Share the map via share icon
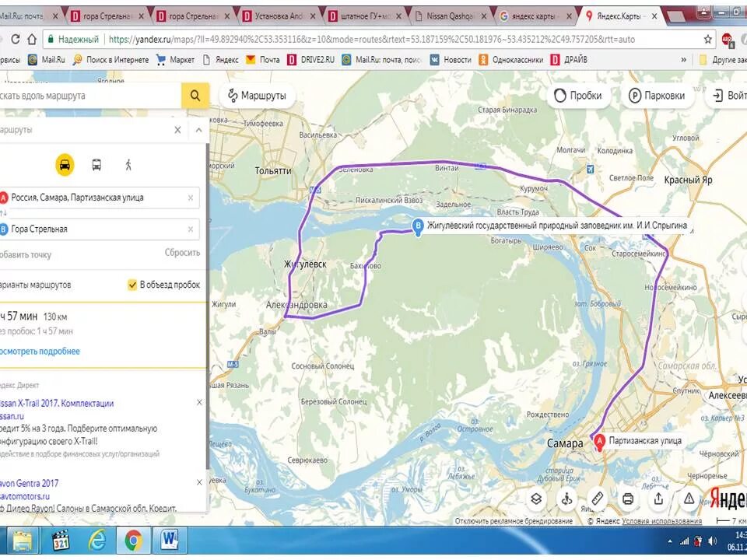 (x=658, y=499)
